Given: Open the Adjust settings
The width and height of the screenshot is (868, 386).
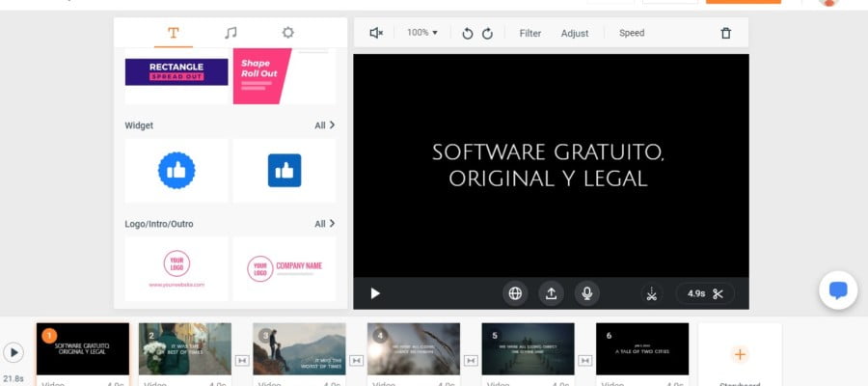Looking at the screenshot, I should [575, 33].
